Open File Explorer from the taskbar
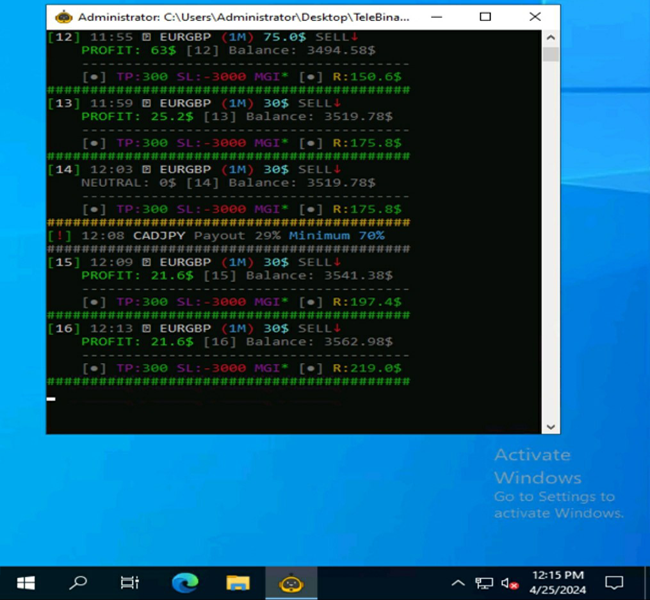The width and height of the screenshot is (650, 600). click(x=238, y=582)
